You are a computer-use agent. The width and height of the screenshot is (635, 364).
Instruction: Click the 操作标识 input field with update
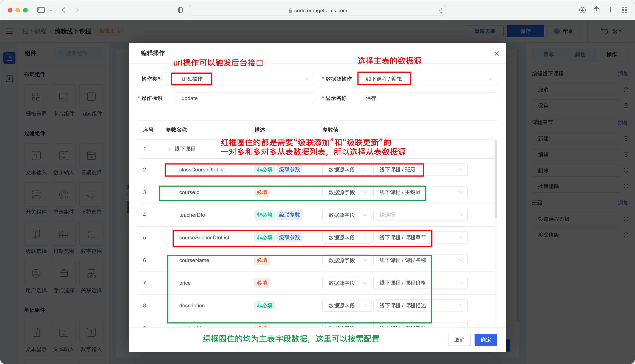pyautogui.click(x=244, y=98)
